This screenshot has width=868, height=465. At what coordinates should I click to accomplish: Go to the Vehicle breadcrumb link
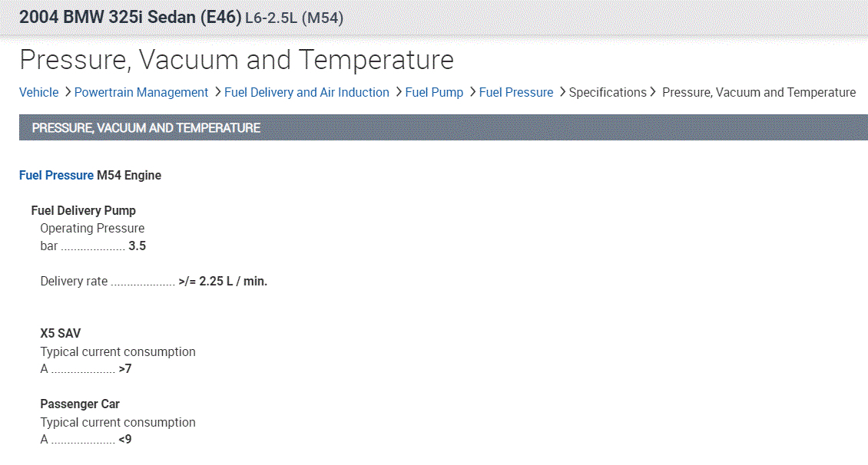click(38, 92)
